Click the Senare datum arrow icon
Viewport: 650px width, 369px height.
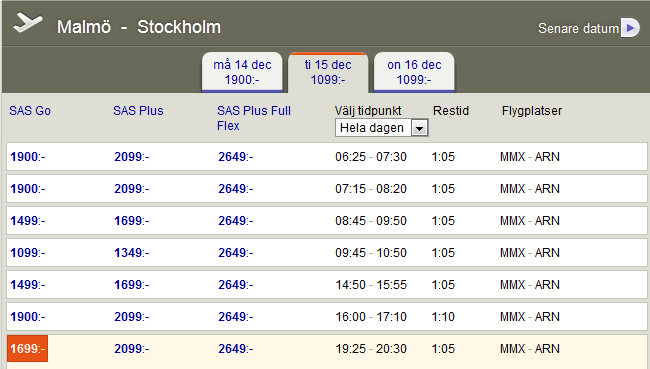pos(630,28)
